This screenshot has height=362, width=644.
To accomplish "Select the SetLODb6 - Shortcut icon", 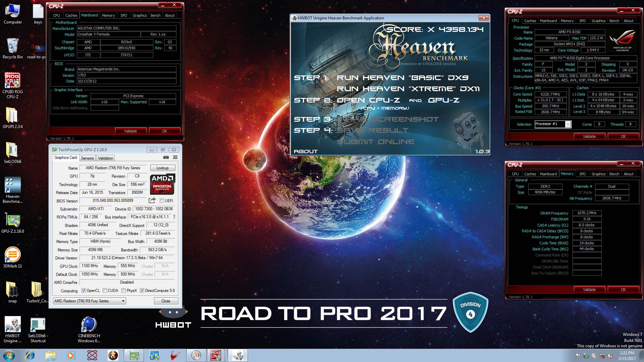I will 38,330.
